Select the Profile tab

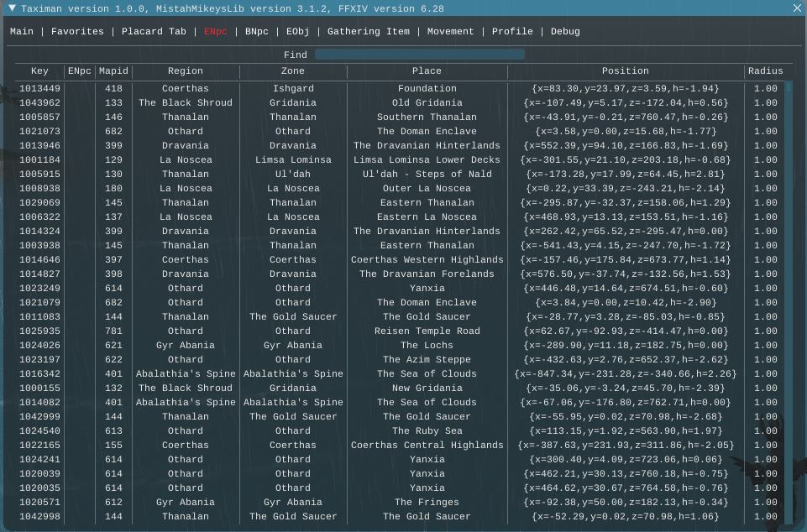(512, 32)
